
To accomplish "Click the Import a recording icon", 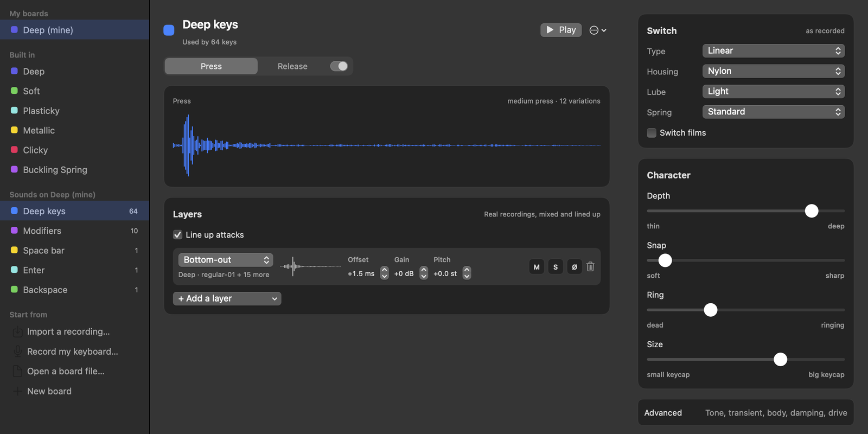I will [17, 331].
